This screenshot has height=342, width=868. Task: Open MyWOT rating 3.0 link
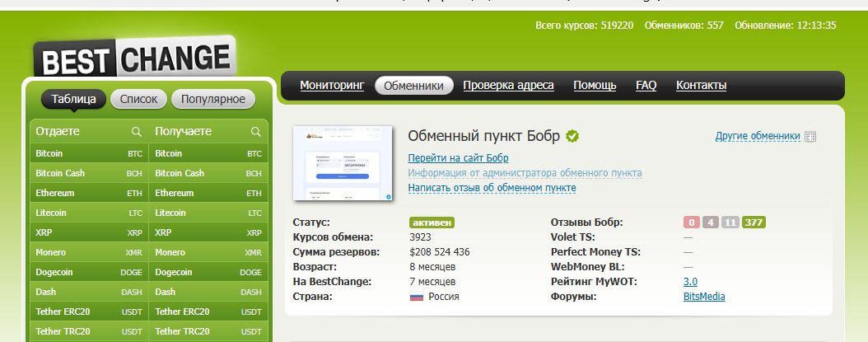click(x=690, y=282)
